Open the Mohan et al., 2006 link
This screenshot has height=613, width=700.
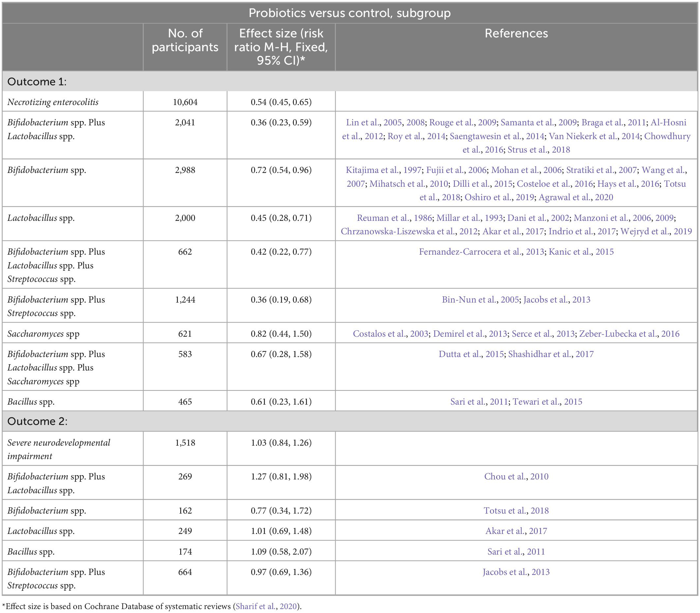526,170
